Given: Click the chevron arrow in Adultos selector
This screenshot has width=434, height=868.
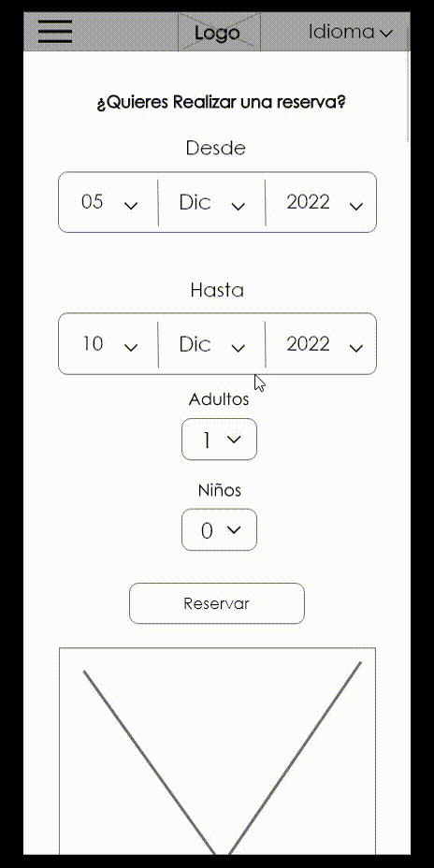Looking at the screenshot, I should coord(234,439).
